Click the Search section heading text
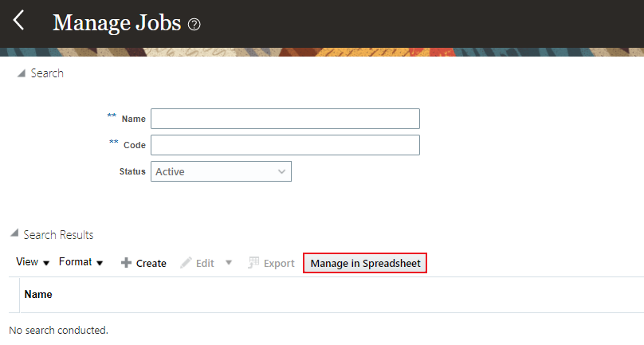The height and width of the screenshot is (345, 644). [47, 73]
